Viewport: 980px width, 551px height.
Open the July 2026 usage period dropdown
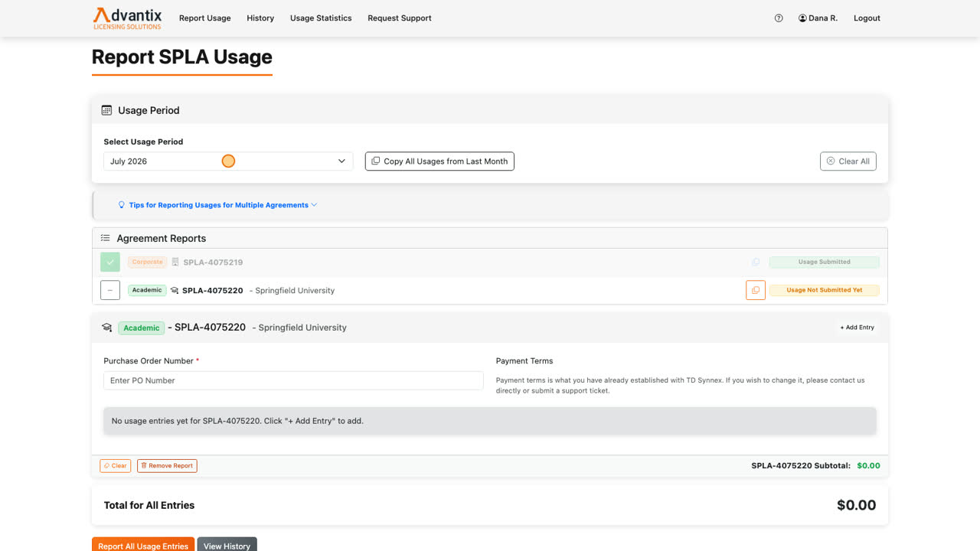click(228, 161)
